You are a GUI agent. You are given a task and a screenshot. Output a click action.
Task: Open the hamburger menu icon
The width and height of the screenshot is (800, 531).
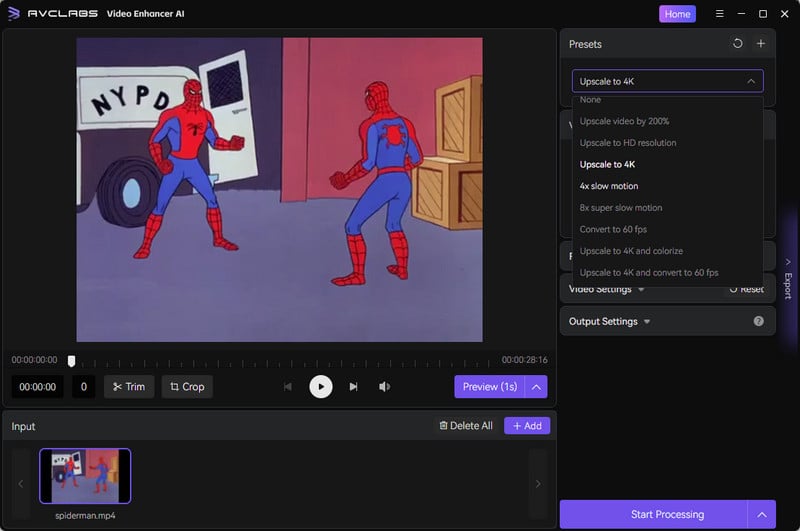pos(719,14)
